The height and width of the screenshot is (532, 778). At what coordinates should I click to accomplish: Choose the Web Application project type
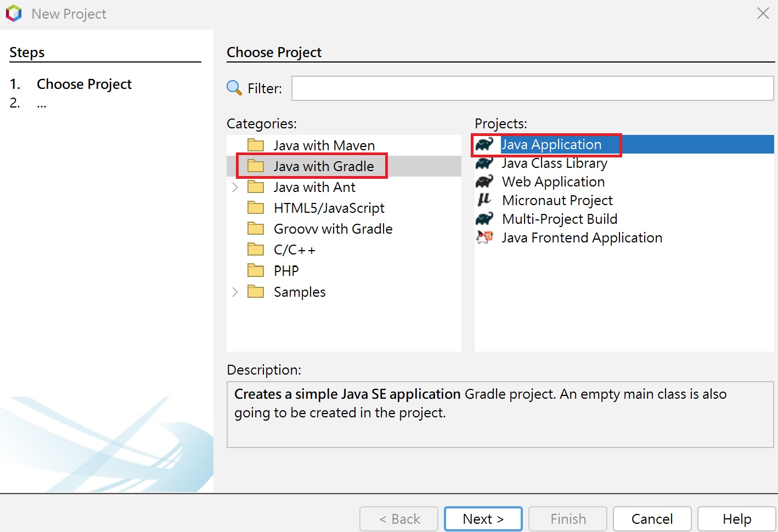point(553,182)
